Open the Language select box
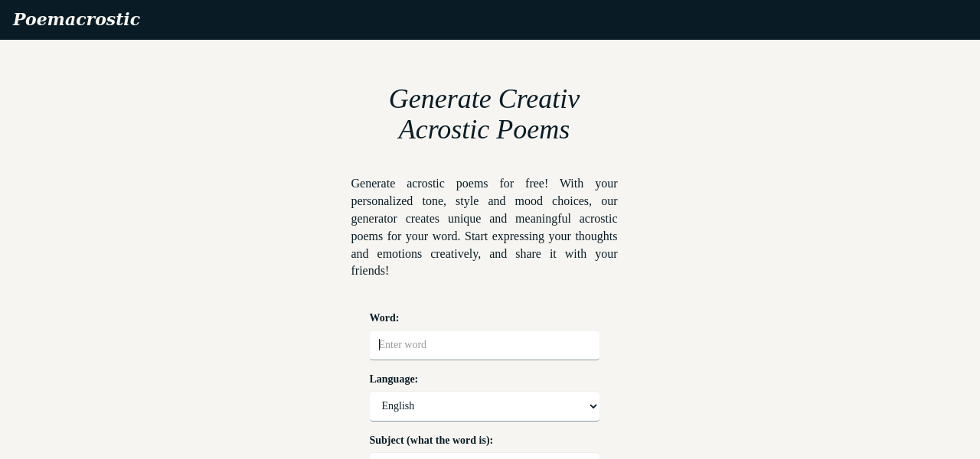This screenshot has width=980, height=459. click(484, 406)
